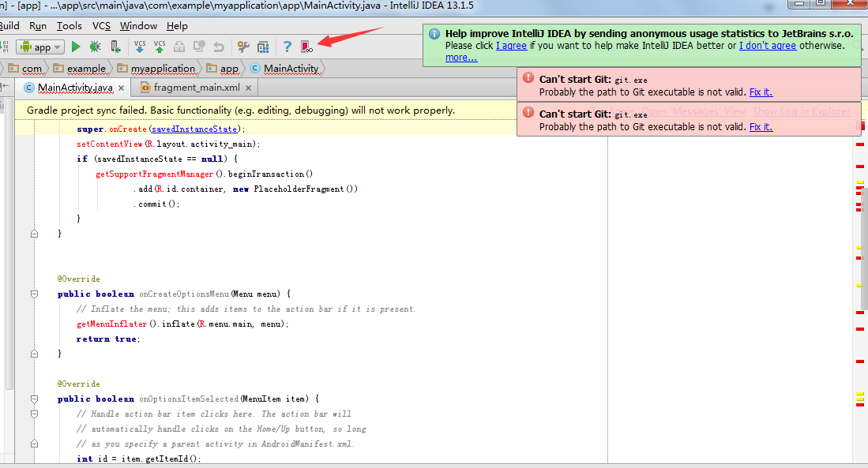The height and width of the screenshot is (468, 868).
Task: Click the 'I agree' link
Action: click(511, 46)
